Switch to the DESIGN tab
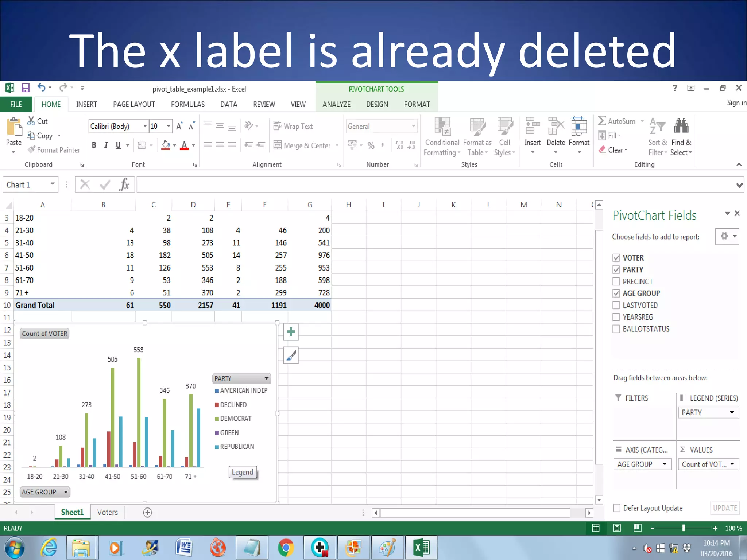Screen dimensions: 747x560 click(377, 104)
